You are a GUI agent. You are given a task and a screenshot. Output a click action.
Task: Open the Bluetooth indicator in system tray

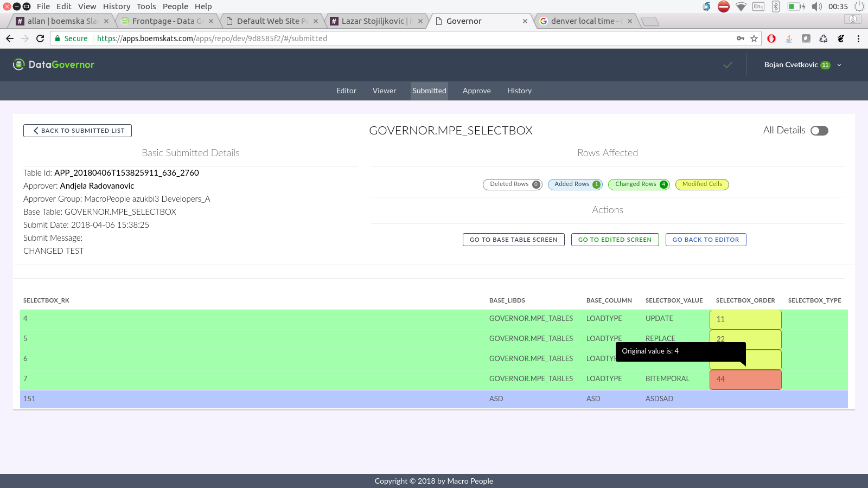point(776,7)
